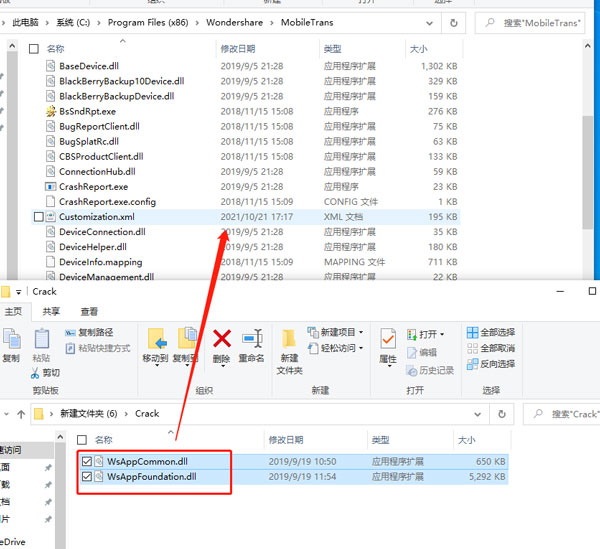Screen dimensions: 600x549
Task: Click Paste shortcut (粘贴快捷方式) in ribbon
Action: tap(98, 348)
